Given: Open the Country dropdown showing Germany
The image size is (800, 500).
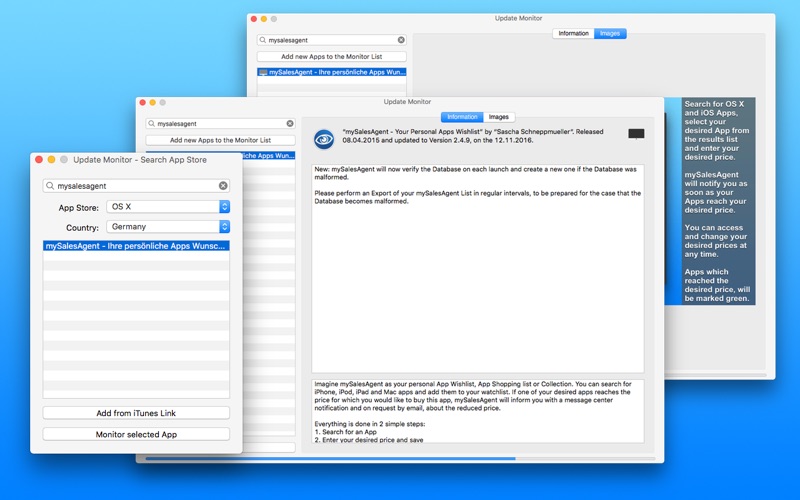Looking at the screenshot, I should (x=168, y=227).
